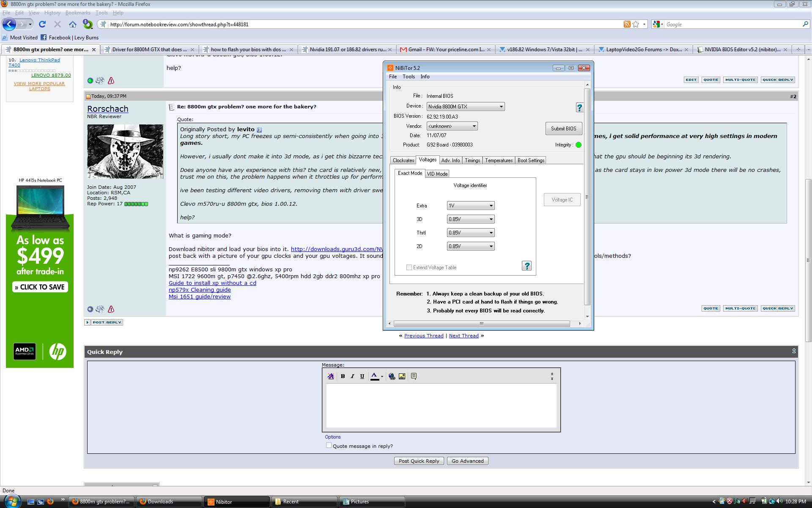This screenshot has width=812, height=508.
Task: Reload the forum page
Action: click(x=42, y=24)
